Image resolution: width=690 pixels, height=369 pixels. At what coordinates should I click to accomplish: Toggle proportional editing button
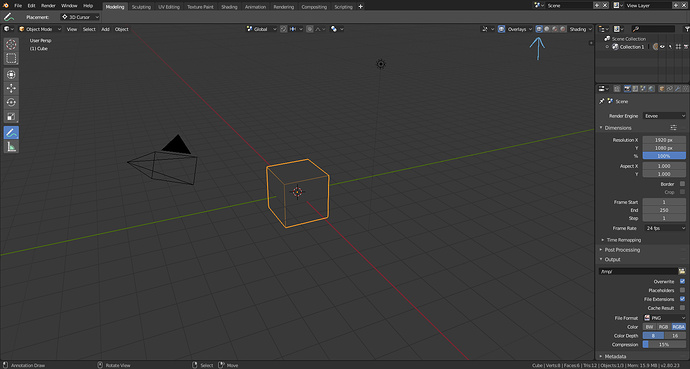pyautogui.click(x=310, y=29)
